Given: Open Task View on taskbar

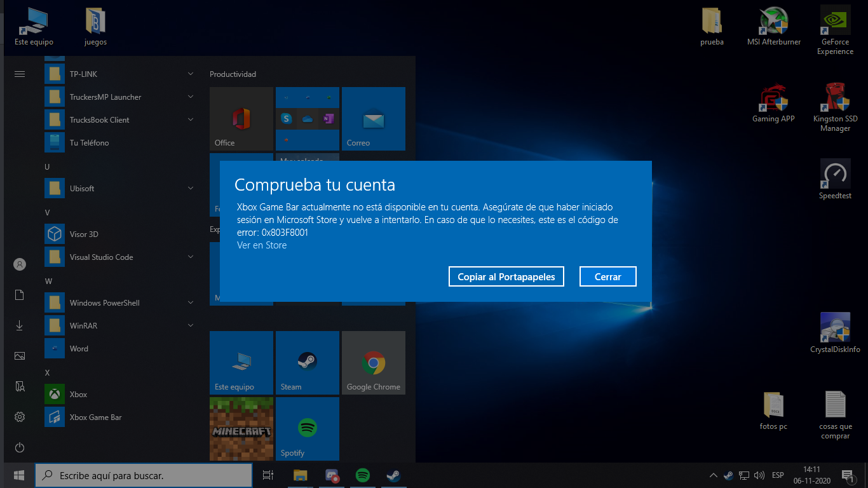Looking at the screenshot, I should point(268,475).
